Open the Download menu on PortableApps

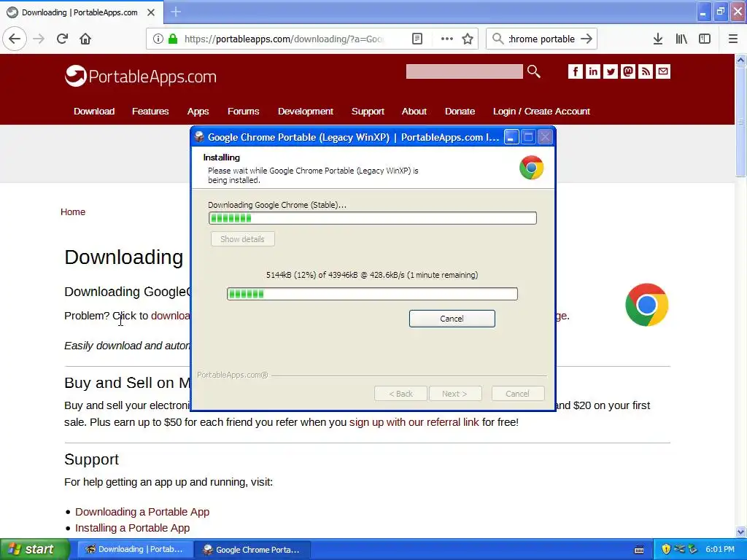(94, 111)
